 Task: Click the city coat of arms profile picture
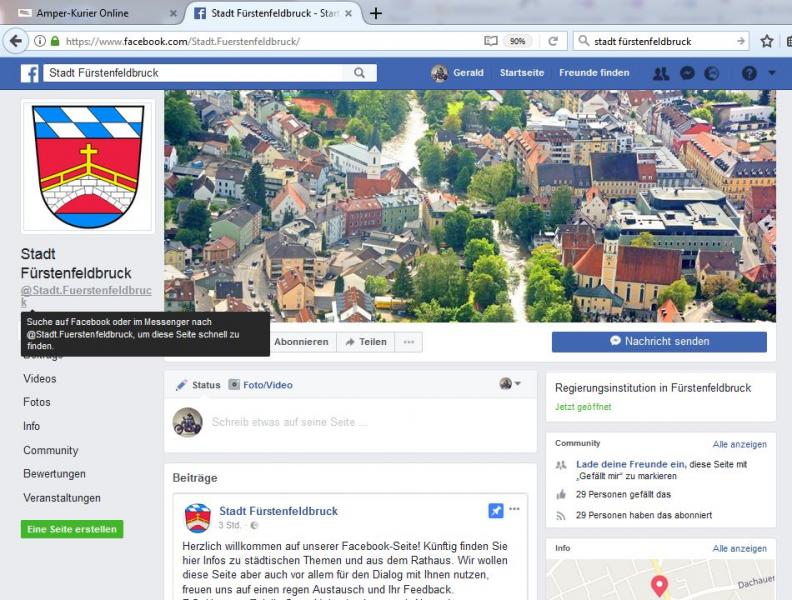click(88, 166)
